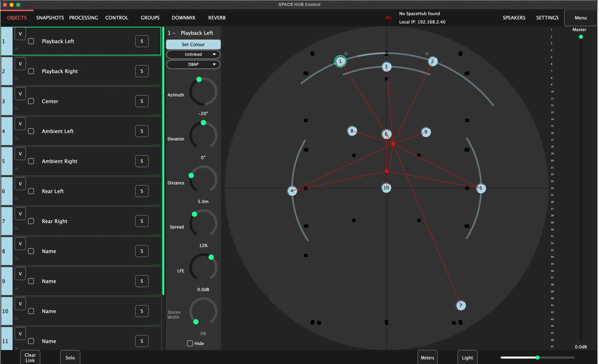Switch to the PROCESSING tab
Viewport: 599px width, 364px height.
point(84,18)
